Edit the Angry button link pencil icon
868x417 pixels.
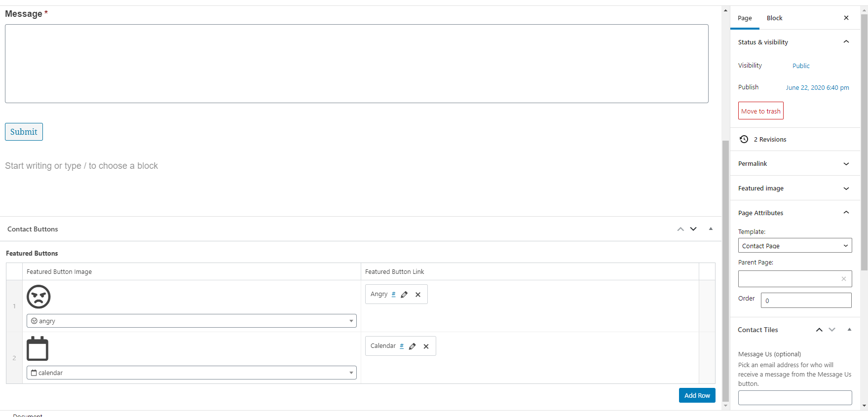404,295
